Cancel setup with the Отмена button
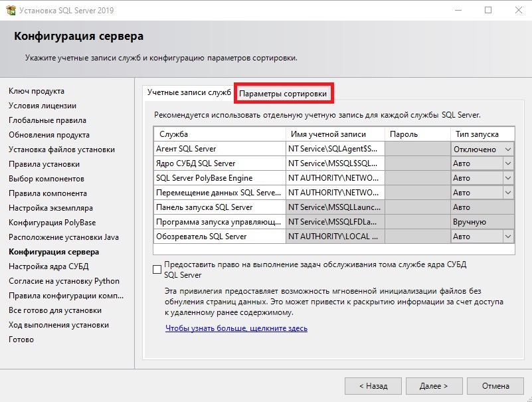 pos(495,386)
